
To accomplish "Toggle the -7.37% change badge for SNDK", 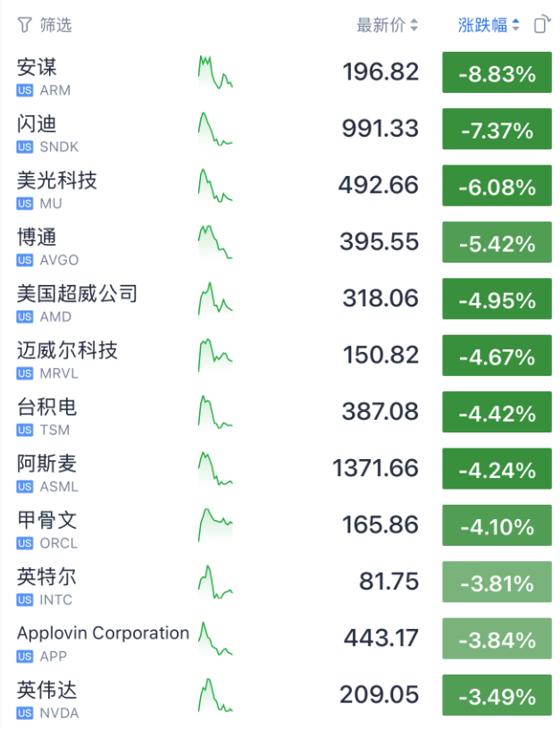I will click(497, 130).
